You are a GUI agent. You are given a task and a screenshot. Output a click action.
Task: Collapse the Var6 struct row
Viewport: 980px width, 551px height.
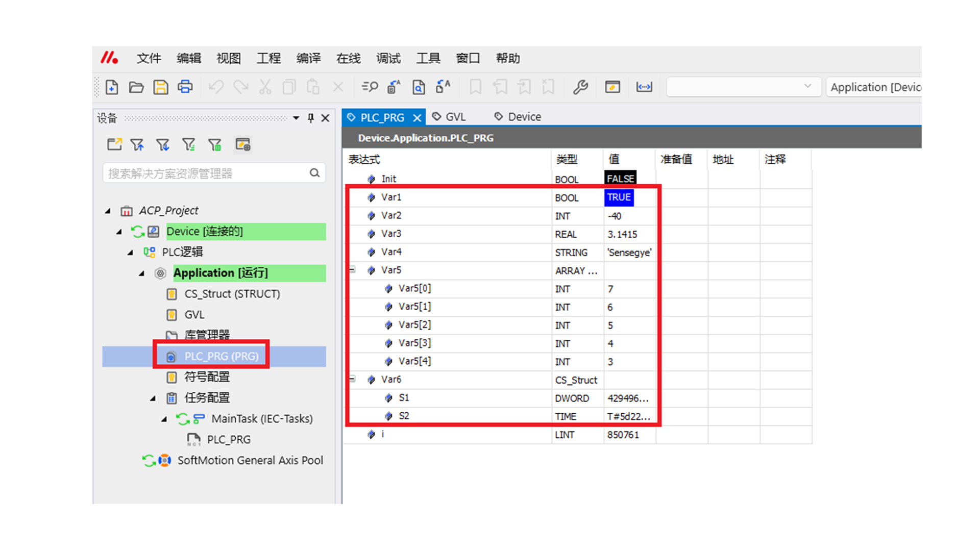point(352,379)
